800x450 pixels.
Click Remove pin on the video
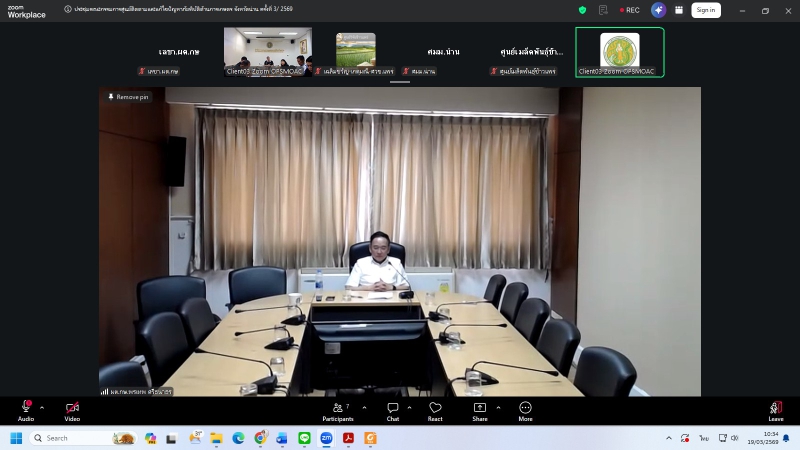[x=128, y=97]
